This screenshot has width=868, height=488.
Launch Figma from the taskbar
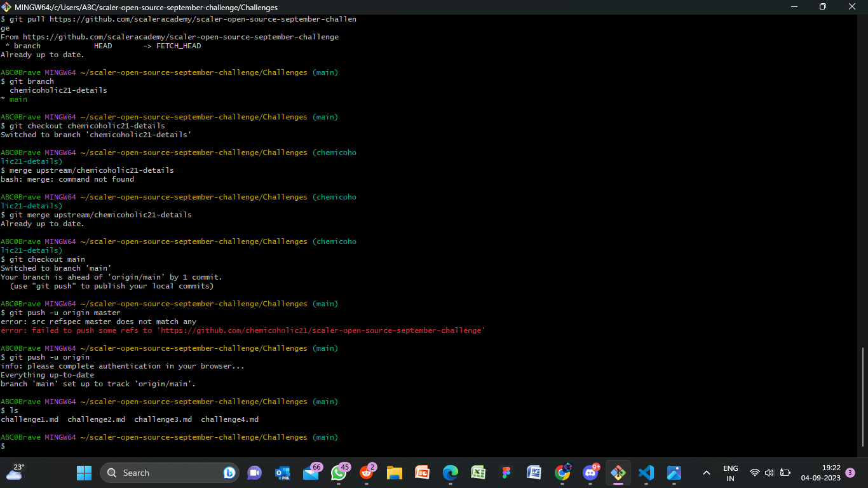click(x=506, y=473)
